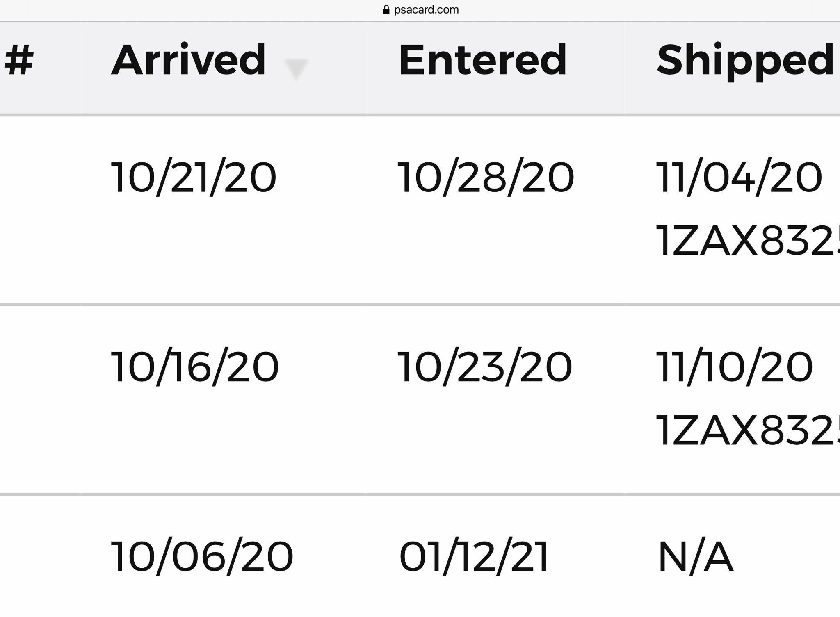Click the N/A shipped status cell
840x617 pixels.
[x=695, y=556]
